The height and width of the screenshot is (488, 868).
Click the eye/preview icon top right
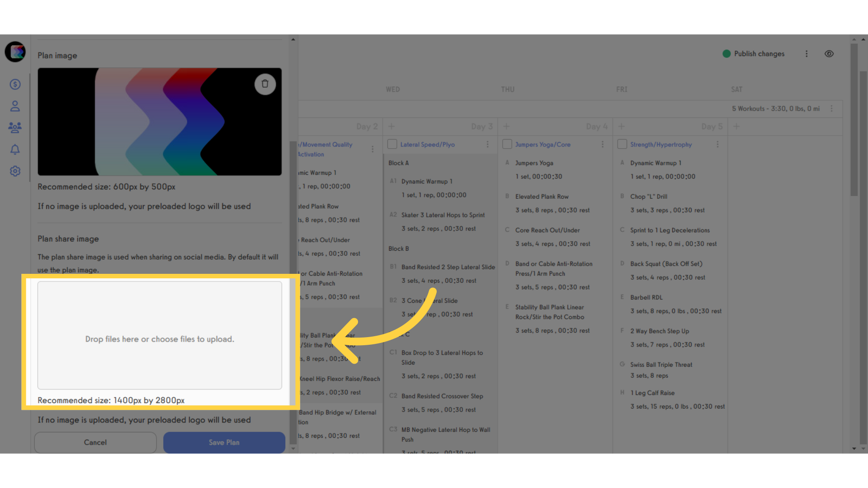point(829,54)
